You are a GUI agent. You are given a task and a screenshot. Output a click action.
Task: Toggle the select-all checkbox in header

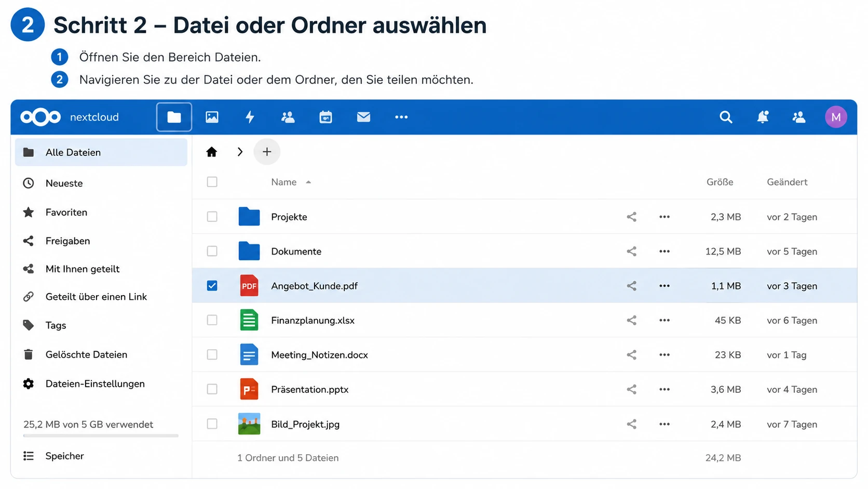pyautogui.click(x=212, y=182)
